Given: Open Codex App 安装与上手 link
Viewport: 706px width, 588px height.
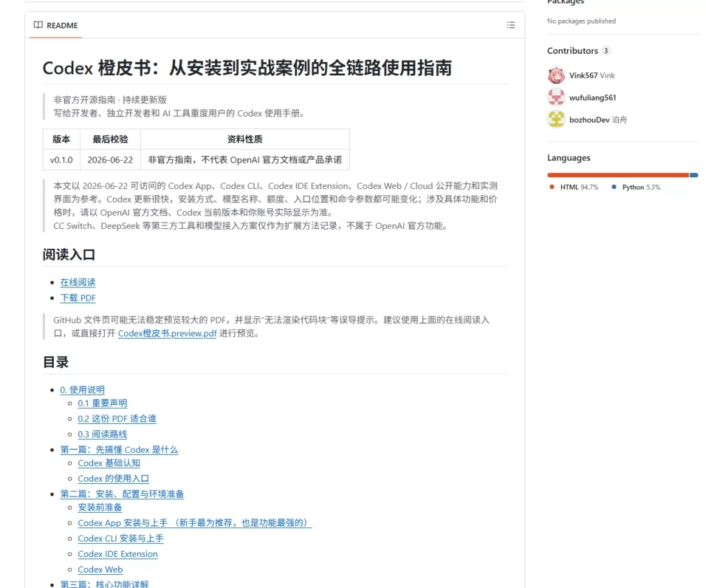Looking at the screenshot, I should [x=194, y=523].
